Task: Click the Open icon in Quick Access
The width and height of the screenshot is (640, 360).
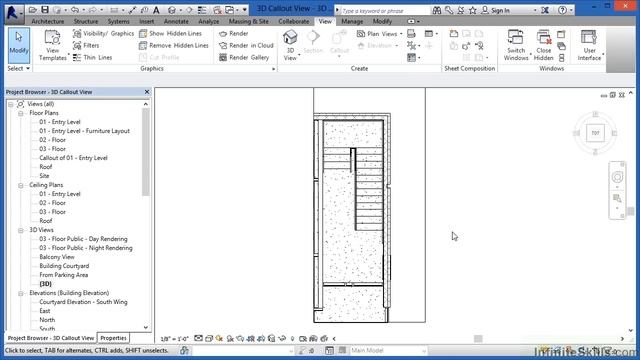Action: (x=33, y=10)
